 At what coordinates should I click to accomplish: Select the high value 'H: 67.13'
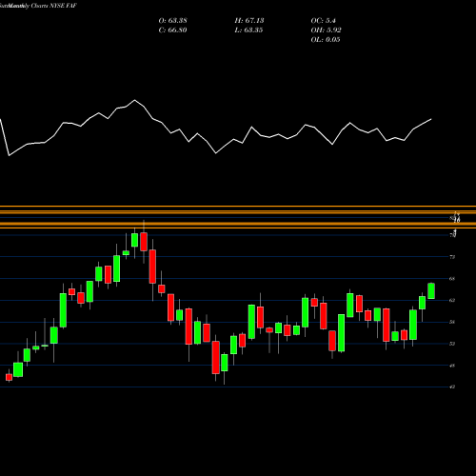[x=249, y=21]
